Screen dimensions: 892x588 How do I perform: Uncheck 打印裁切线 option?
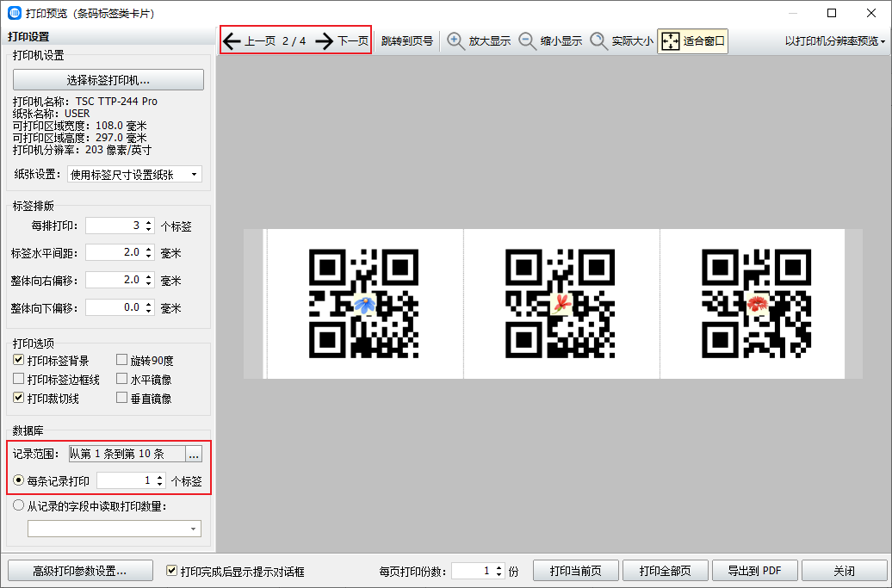pyautogui.click(x=19, y=398)
